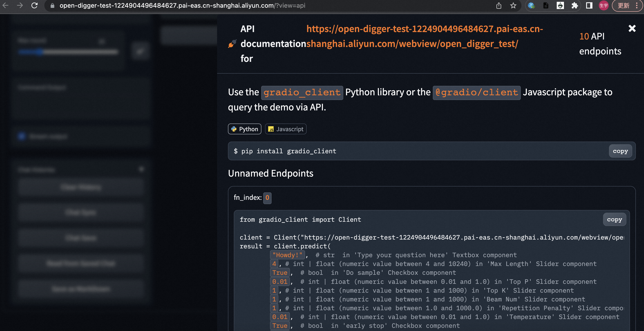Switch to the Python tab

pos(244,129)
